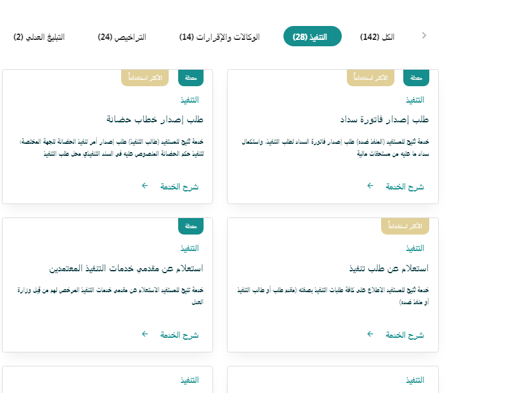
Task: Click the معطلة badge on the حضانة card
Action: point(191,77)
